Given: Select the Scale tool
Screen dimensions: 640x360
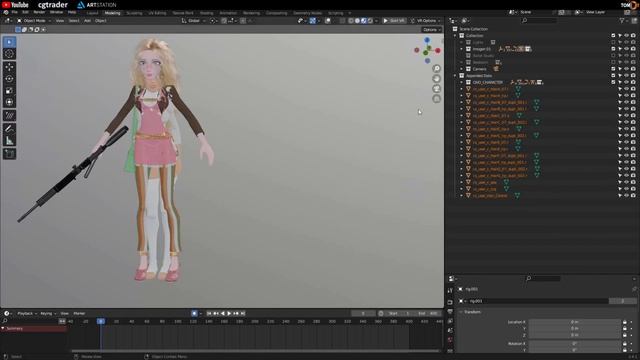Looking at the screenshot, I should (x=9, y=91).
